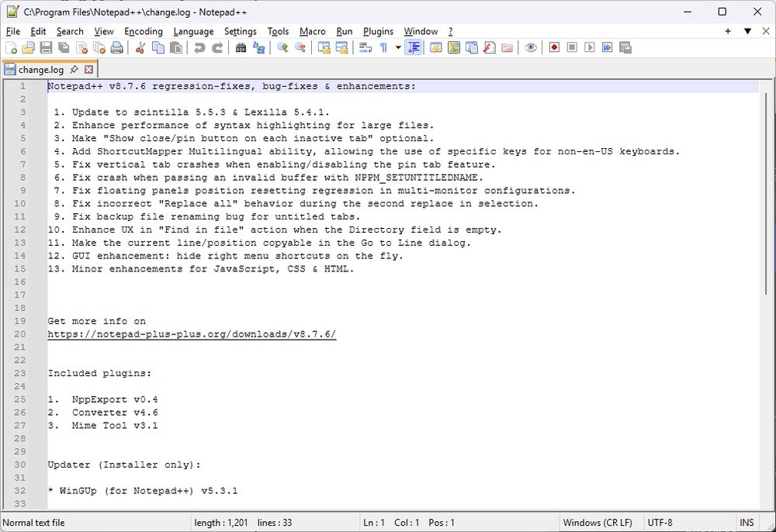Open the Settings menu
The image size is (776, 532).
pyautogui.click(x=240, y=31)
